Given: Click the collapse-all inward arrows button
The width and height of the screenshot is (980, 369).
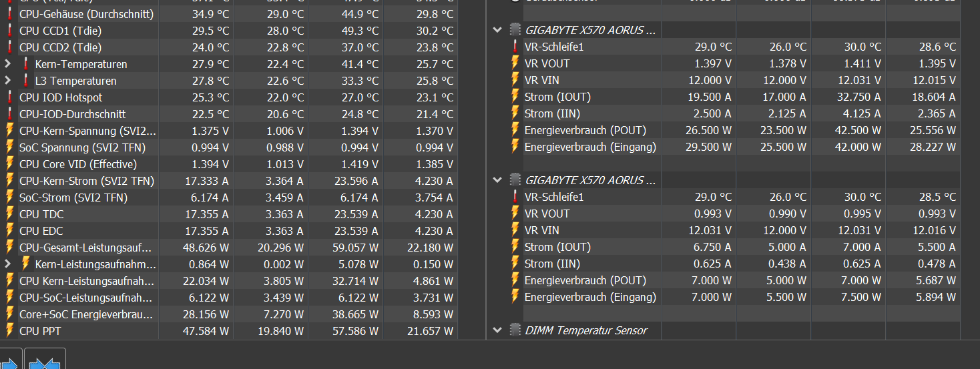Looking at the screenshot, I should pos(45,359).
